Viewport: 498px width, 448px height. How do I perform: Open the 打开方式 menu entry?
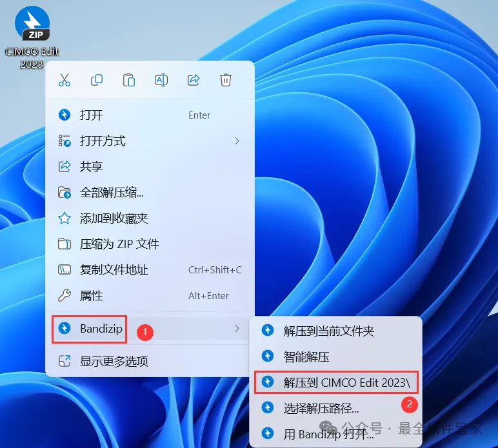(x=150, y=141)
